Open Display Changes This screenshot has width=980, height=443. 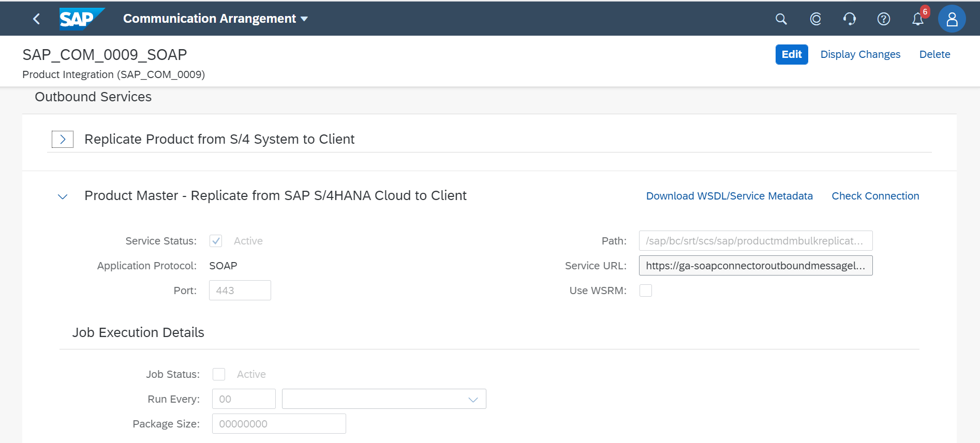click(x=860, y=54)
